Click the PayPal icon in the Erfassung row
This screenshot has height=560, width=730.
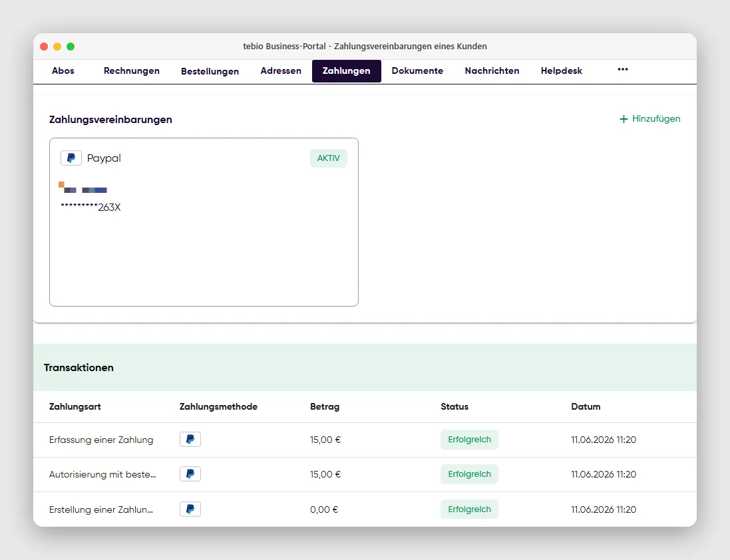190,440
